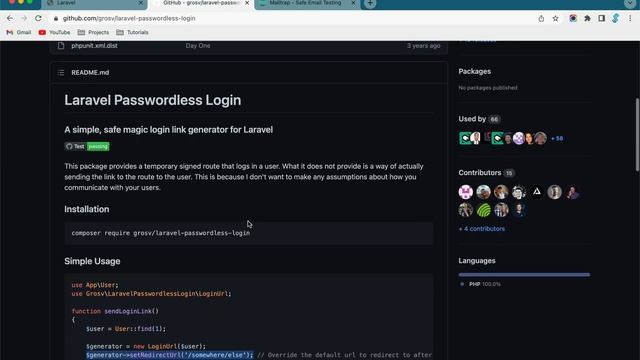640x360 pixels.
Task: Open the Gmail bookmark
Action: tap(19, 32)
